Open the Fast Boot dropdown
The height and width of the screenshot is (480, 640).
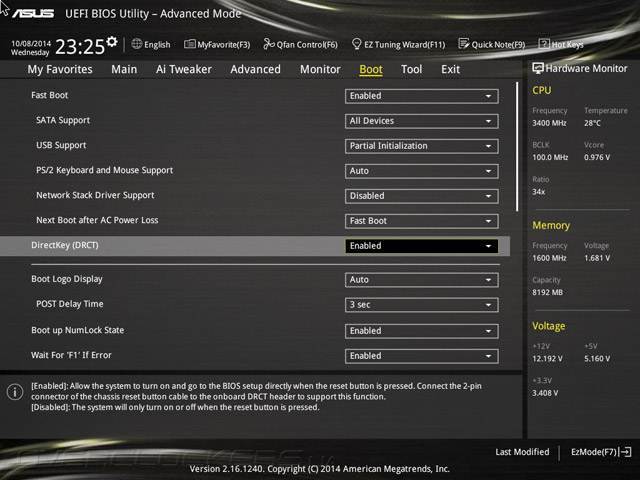point(422,96)
